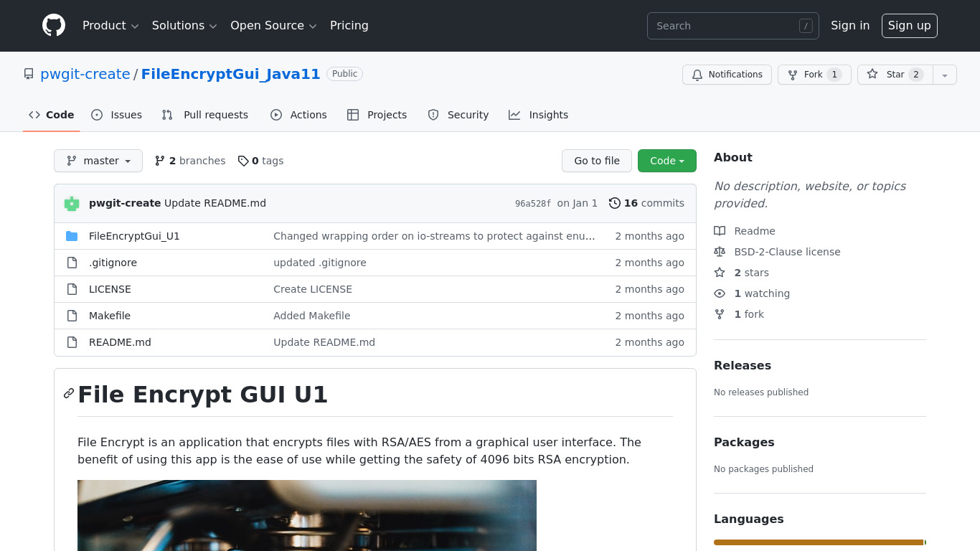
Task: Click the tag icon next to 0 tags
Action: (243, 161)
